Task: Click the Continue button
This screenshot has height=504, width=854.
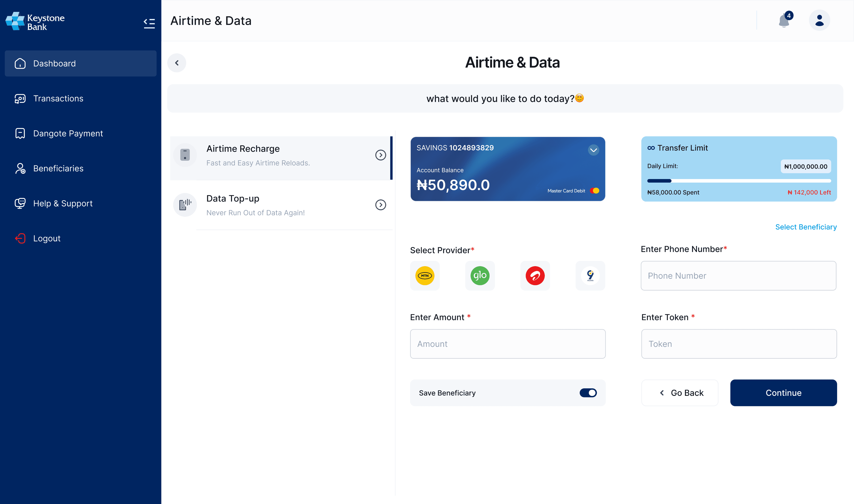Action: pos(783,393)
